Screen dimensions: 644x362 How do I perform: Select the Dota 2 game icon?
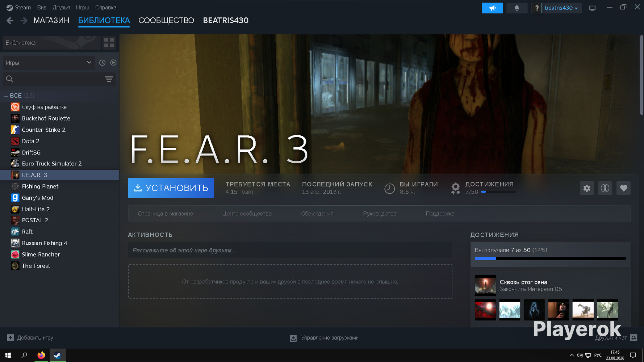pos(15,141)
